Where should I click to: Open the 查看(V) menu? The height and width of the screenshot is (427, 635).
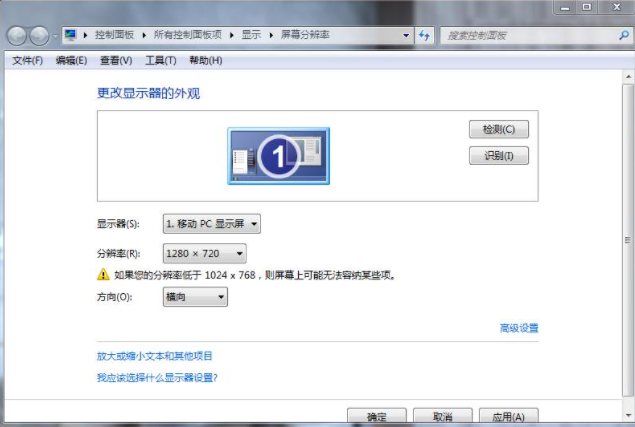pos(116,61)
